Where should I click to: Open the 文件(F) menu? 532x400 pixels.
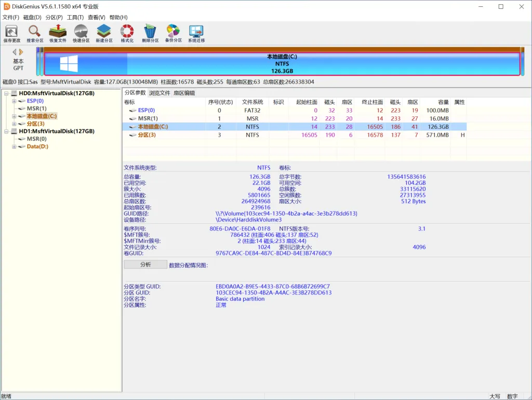point(11,17)
